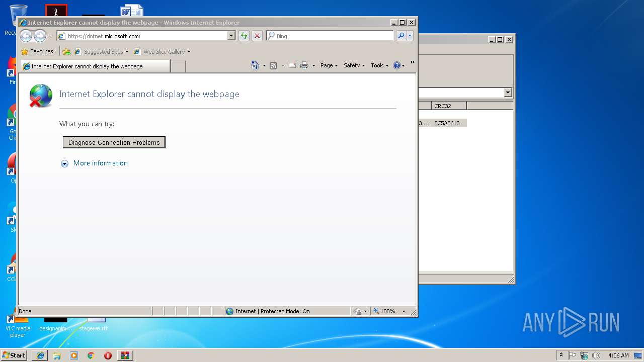Screen dimensions: 644x362
Task: Click Show desktop button in taskbar corner
Action: click(638, 355)
